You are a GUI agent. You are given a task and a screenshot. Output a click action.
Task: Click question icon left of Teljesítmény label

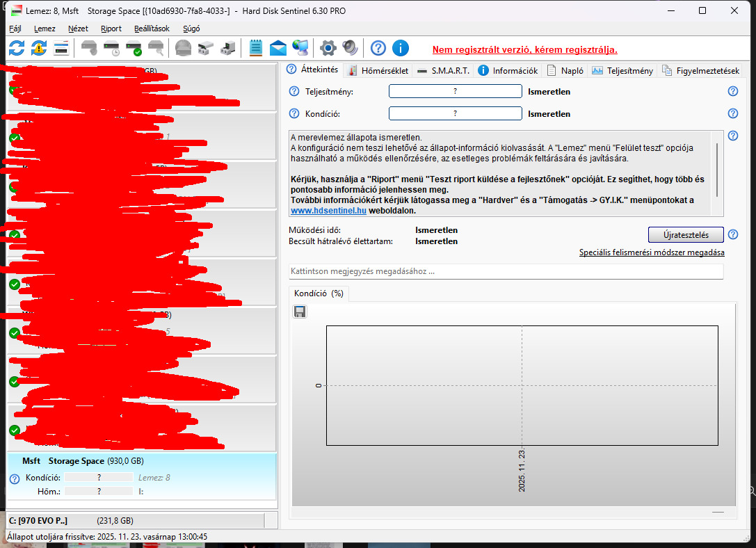click(294, 91)
